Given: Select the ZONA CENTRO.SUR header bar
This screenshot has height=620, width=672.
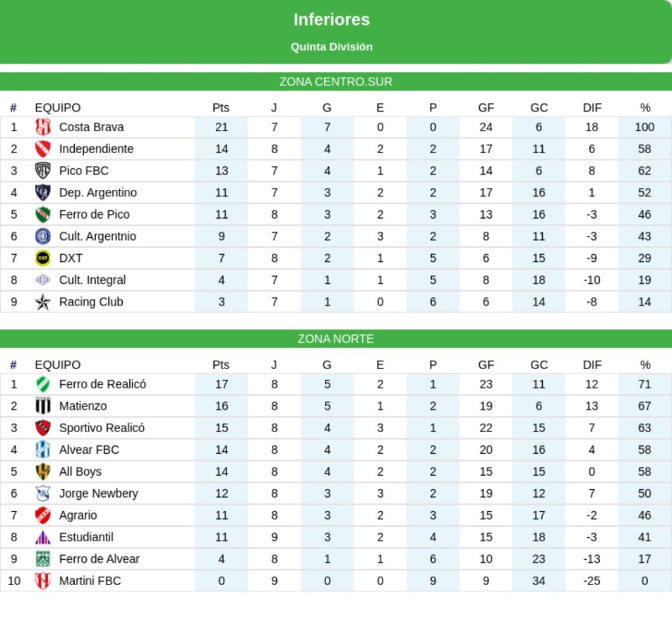Looking at the screenshot, I should [x=335, y=82].
